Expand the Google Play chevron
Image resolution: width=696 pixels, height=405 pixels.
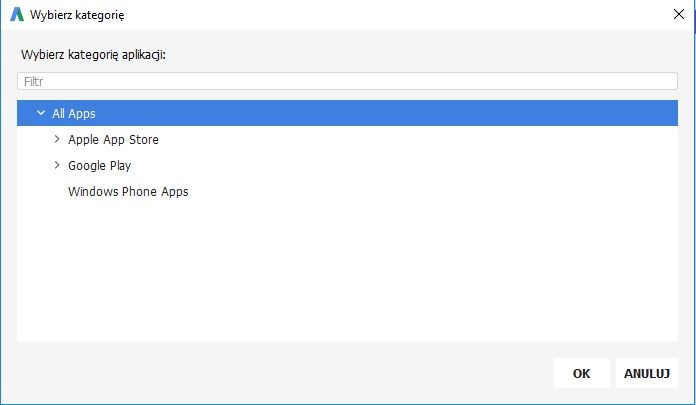point(57,165)
